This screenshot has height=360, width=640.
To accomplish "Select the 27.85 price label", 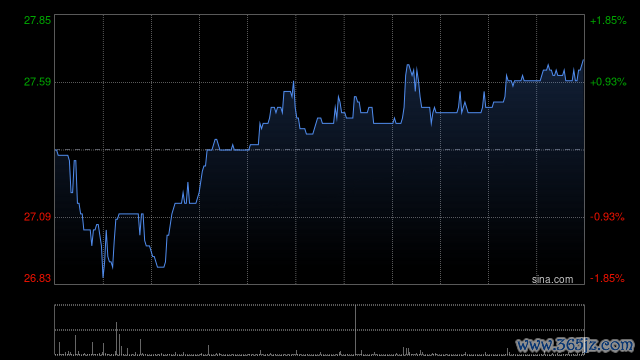I will 37,20.
